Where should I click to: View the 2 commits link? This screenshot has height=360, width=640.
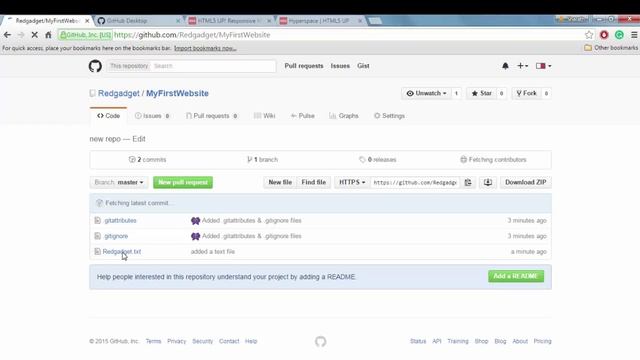pos(147,160)
